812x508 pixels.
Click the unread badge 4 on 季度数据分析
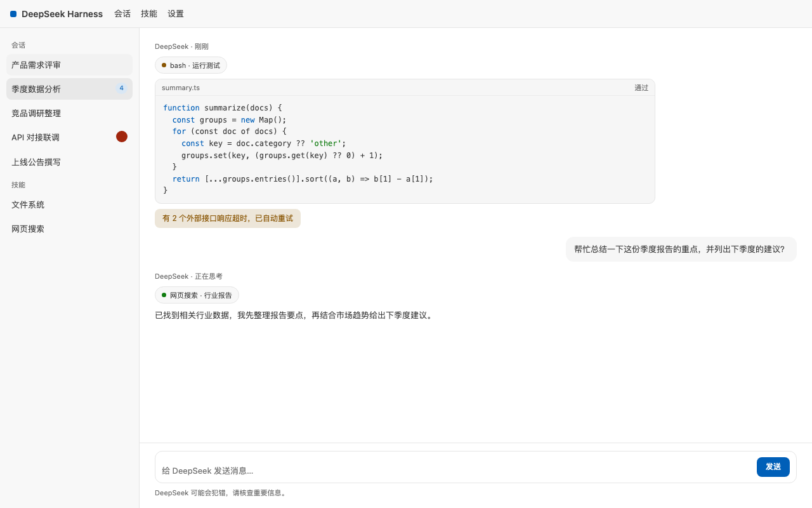point(121,88)
